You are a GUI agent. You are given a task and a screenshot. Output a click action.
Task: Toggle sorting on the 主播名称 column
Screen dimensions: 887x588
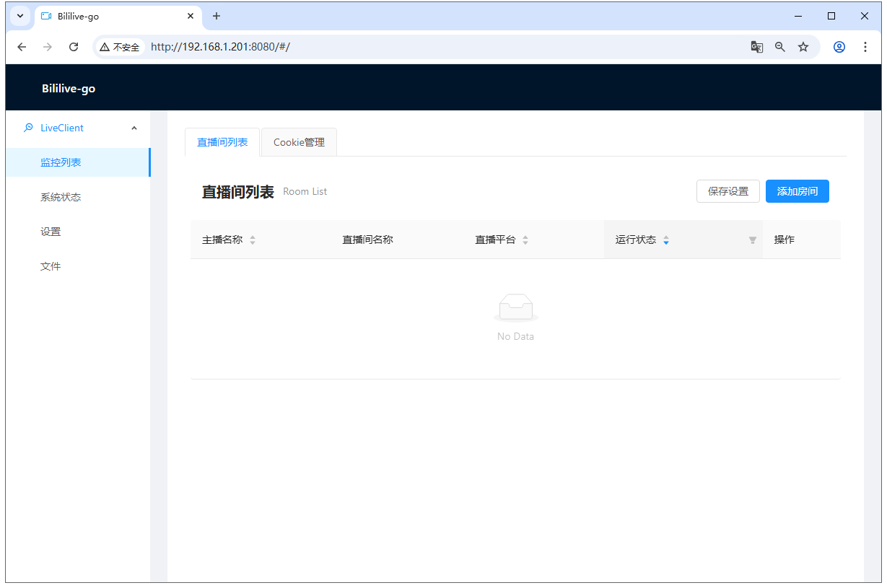(252, 239)
